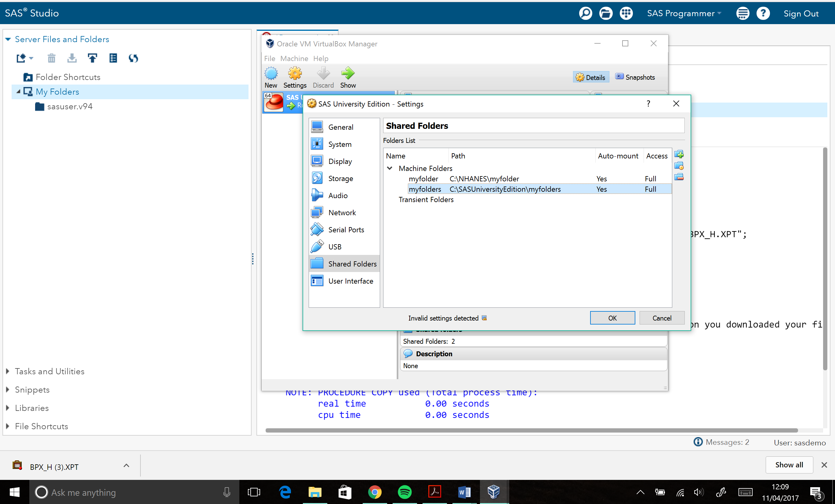835x504 pixels.
Task: Click the add shared folder icon
Action: tap(679, 154)
